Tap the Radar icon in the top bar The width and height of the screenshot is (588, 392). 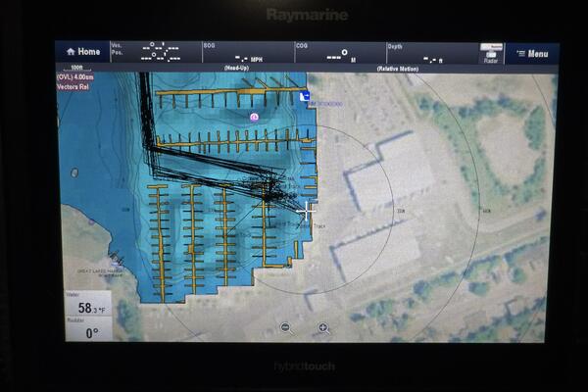(491, 53)
